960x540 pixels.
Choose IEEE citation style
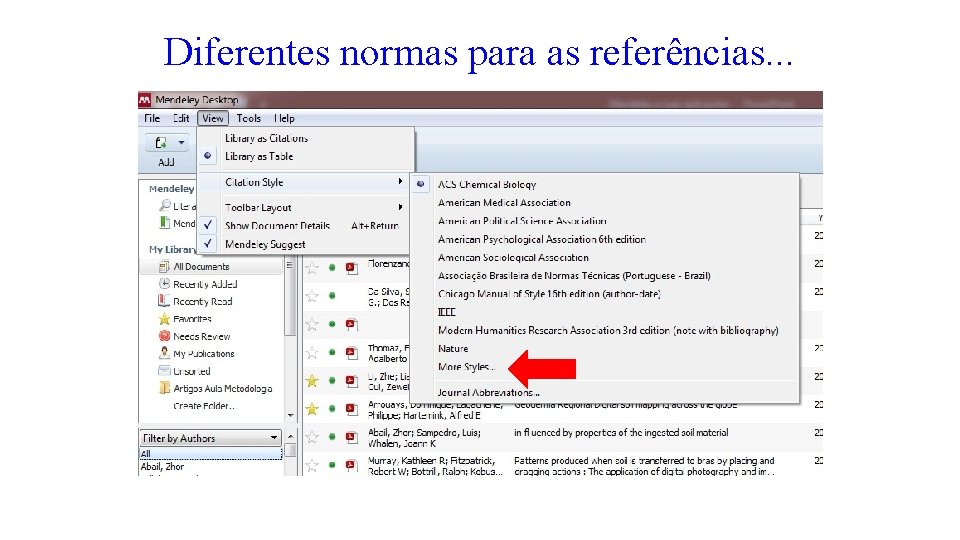click(x=446, y=312)
